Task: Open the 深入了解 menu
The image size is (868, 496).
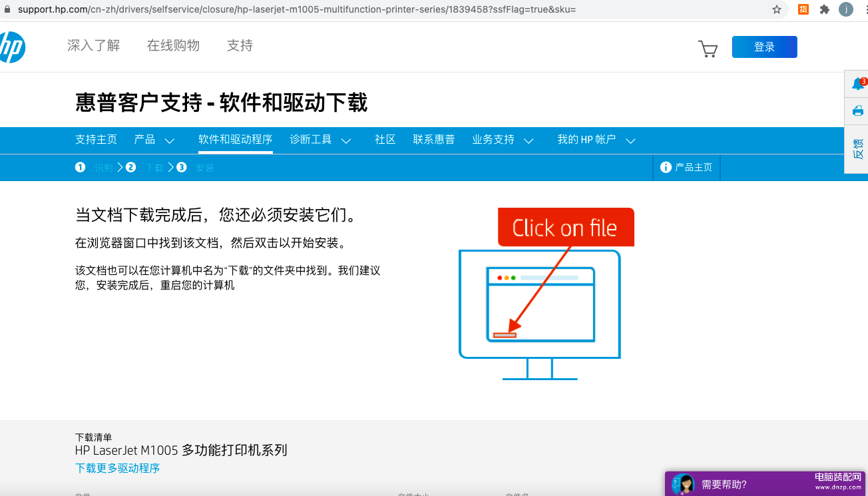Action: tap(94, 45)
